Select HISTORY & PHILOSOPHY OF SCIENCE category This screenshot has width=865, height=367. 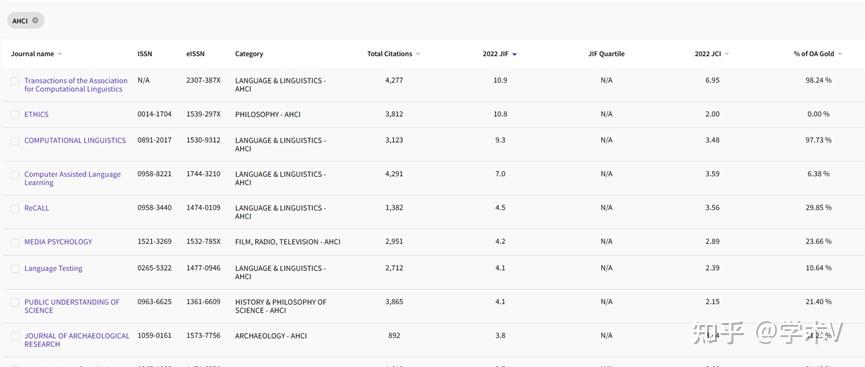click(281, 306)
